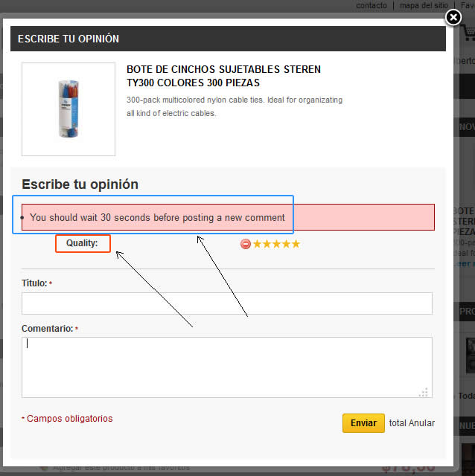Click the 'Quality:' label
The image size is (475, 476).
[x=82, y=243]
